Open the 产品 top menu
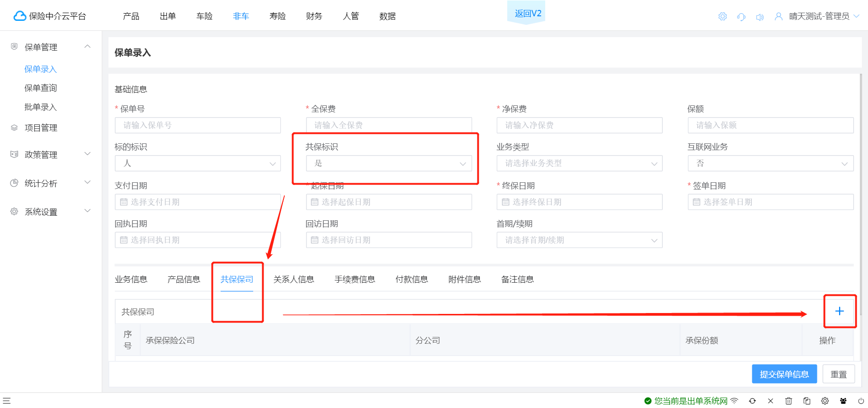 click(131, 16)
